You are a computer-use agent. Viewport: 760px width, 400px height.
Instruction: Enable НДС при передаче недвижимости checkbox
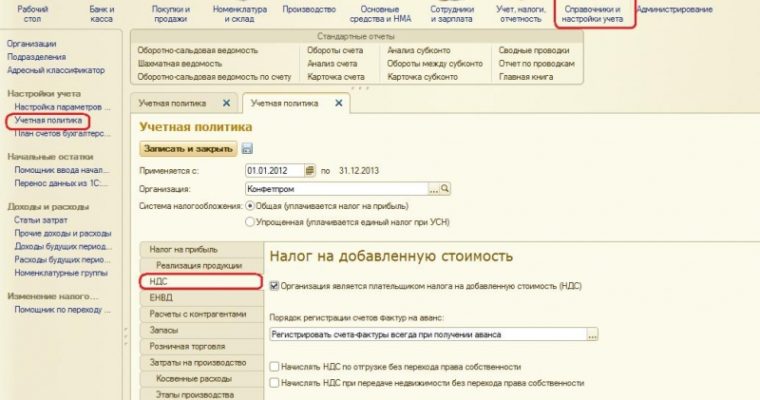point(275,383)
